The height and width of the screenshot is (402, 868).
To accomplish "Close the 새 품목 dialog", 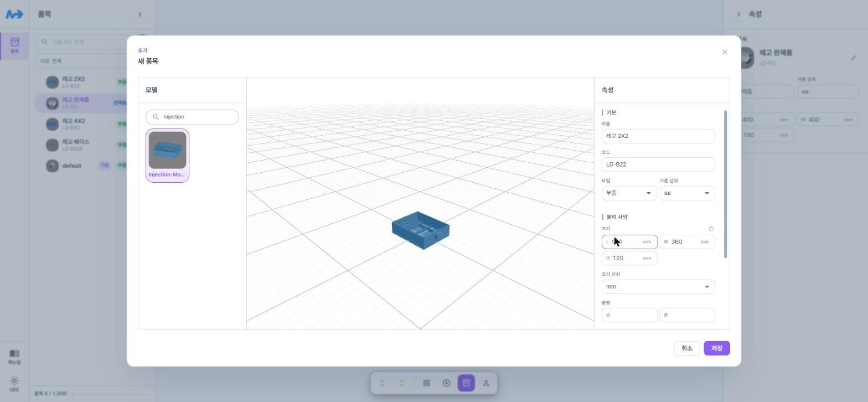I will pos(725,52).
